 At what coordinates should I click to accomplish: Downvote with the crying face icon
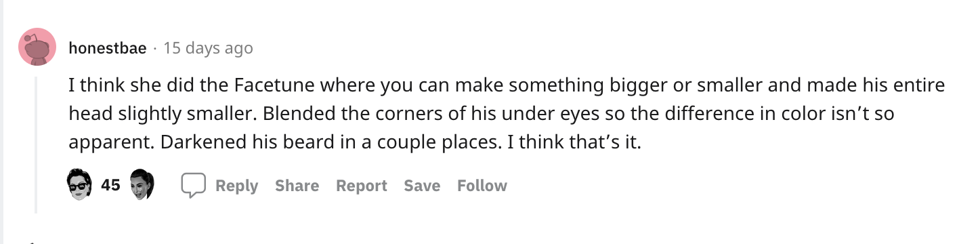pos(142,184)
